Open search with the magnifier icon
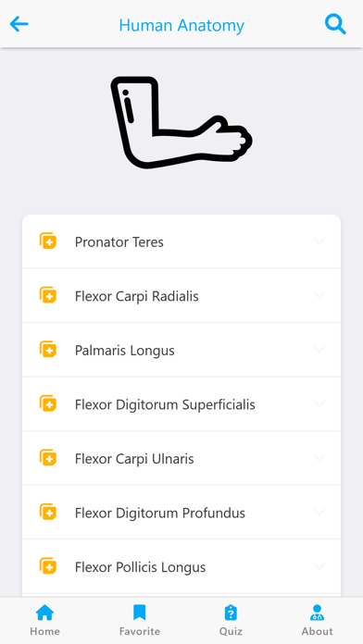 point(335,24)
